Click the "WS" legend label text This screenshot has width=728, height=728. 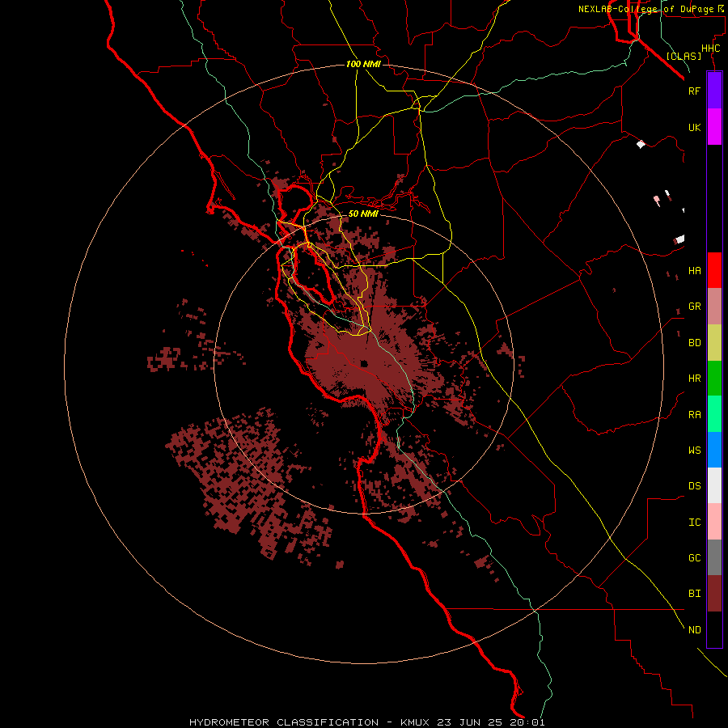694,450
